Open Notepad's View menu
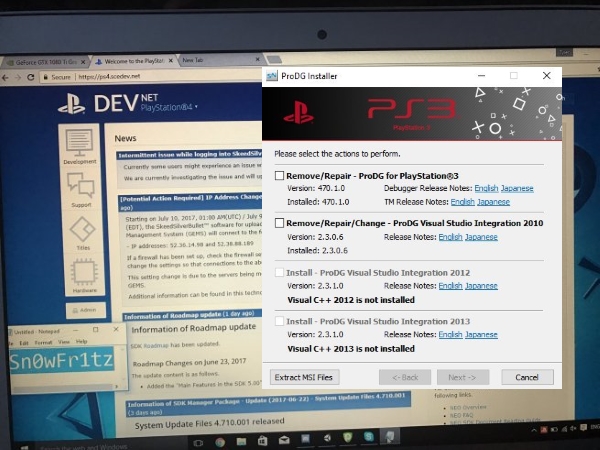 point(64,342)
